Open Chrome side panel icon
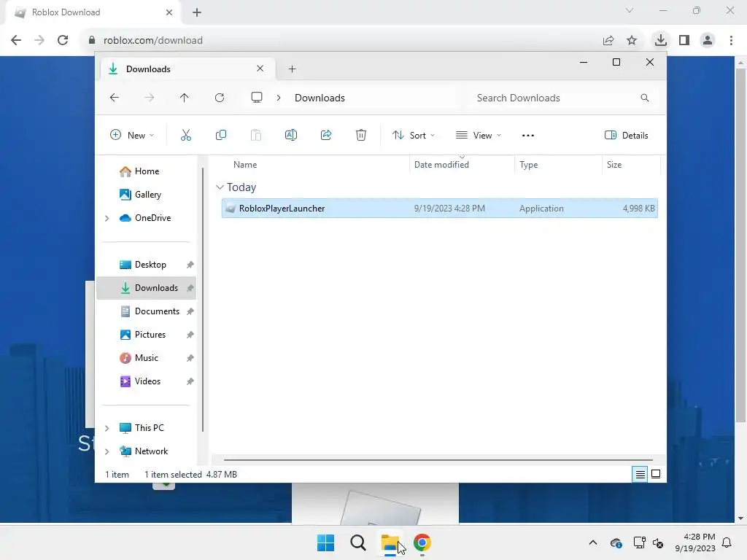Image resolution: width=747 pixels, height=560 pixels. (x=684, y=41)
